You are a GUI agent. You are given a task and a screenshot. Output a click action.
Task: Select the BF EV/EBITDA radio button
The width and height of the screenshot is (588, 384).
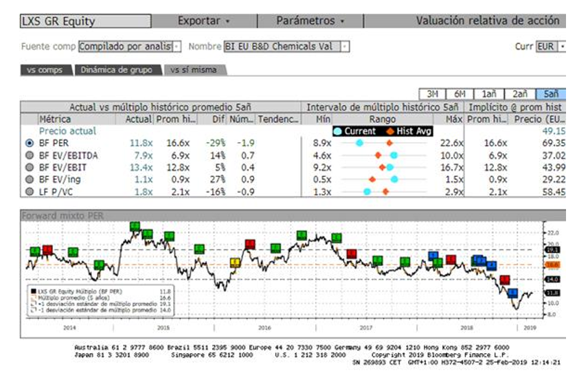[30, 155]
